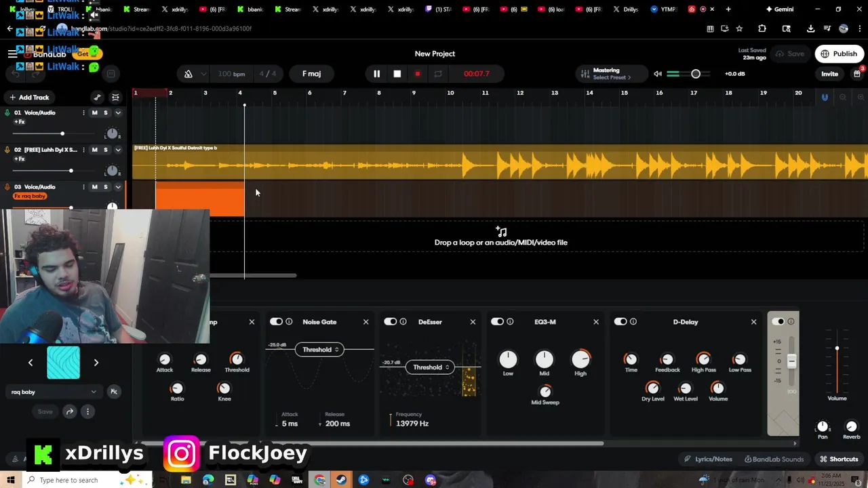Adjust track 01 volume slider
868x488 pixels.
[62, 134]
